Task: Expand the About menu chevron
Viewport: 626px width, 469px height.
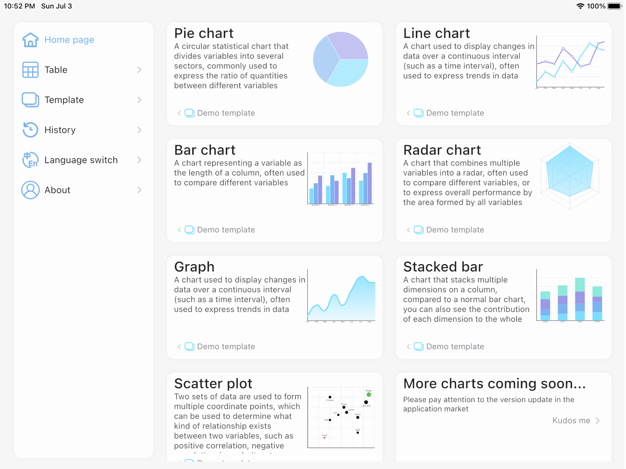Action: [x=139, y=190]
